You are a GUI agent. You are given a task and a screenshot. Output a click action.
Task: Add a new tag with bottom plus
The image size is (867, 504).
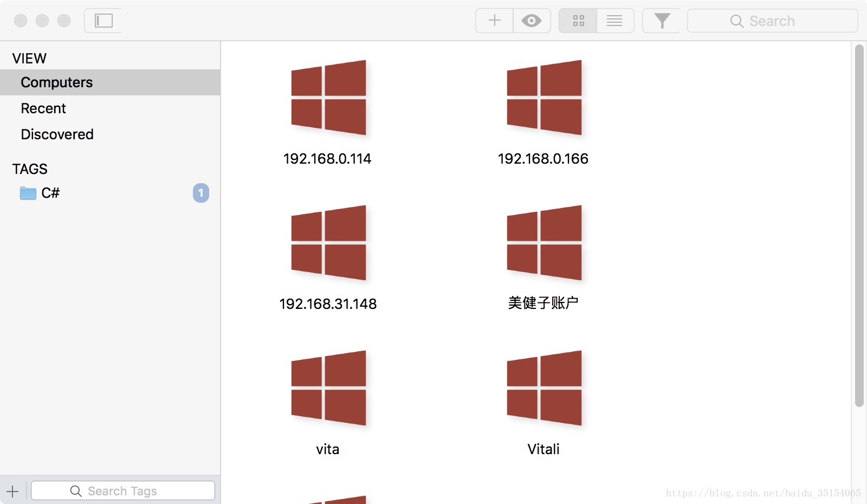[12, 492]
